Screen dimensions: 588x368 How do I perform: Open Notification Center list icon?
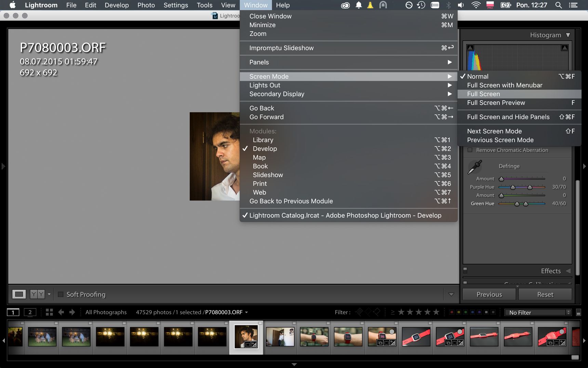573,5
